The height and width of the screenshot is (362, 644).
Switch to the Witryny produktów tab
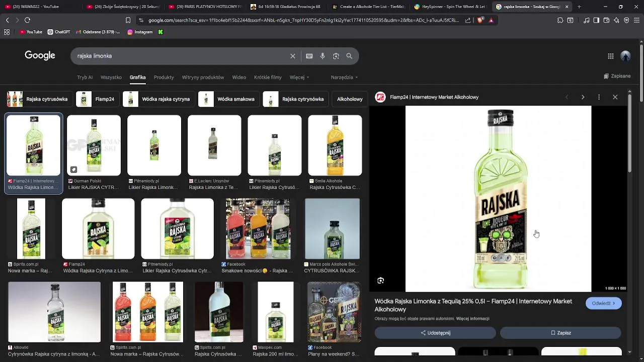(203, 77)
